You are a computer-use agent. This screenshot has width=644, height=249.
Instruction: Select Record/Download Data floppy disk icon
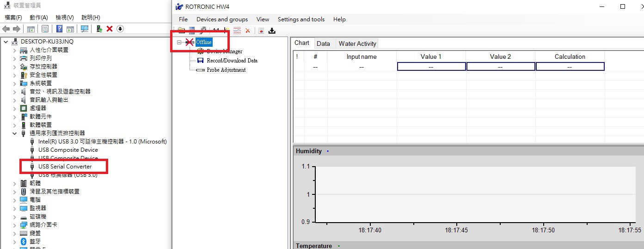coord(201,61)
